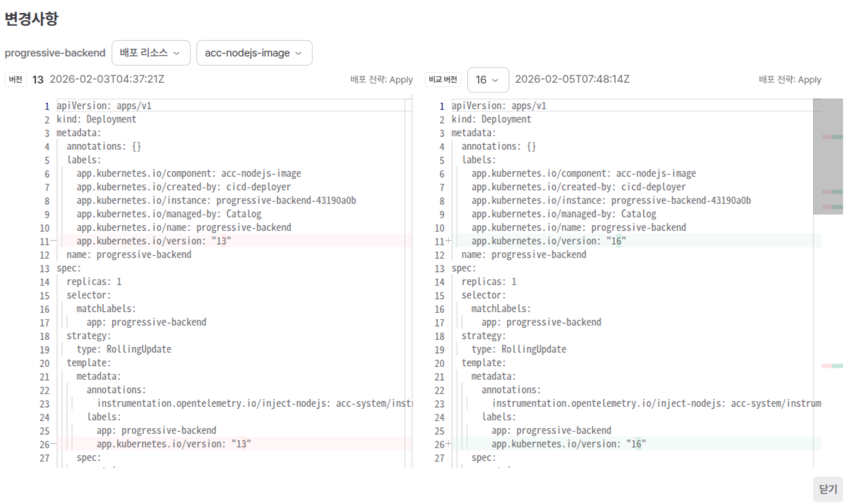849x504 pixels.
Task: Click 'name: progressive-backend' on right line 12
Action: 524,255
